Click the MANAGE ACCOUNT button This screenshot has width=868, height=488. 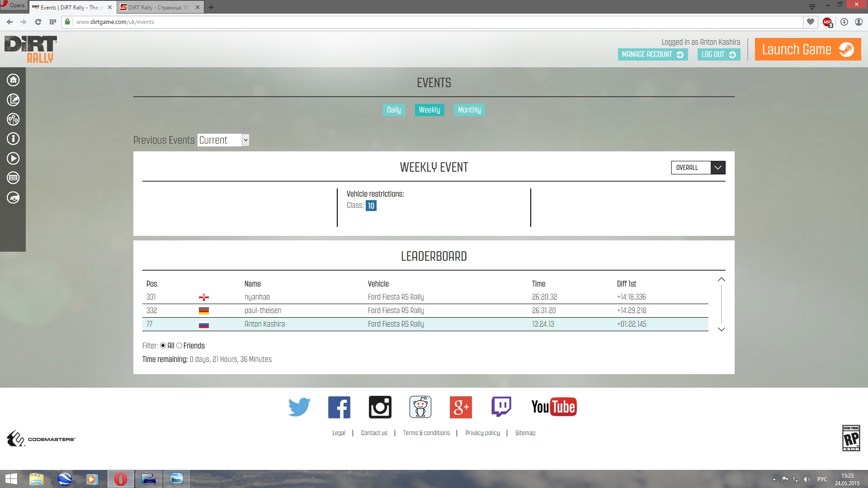pos(652,55)
